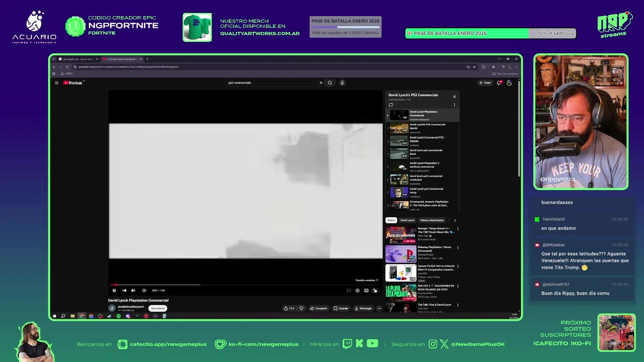Seek along the red video progress bar
The width and height of the screenshot is (644, 362).
click(246, 285)
